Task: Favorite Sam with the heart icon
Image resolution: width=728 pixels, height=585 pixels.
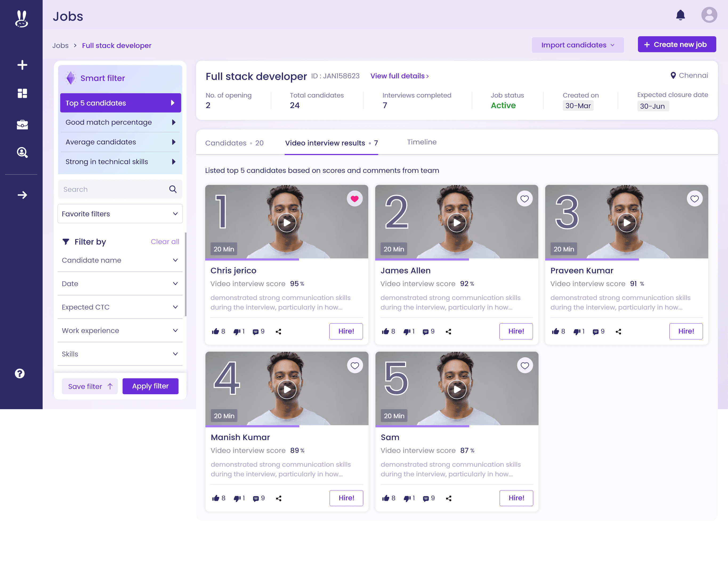Action: coord(525,365)
